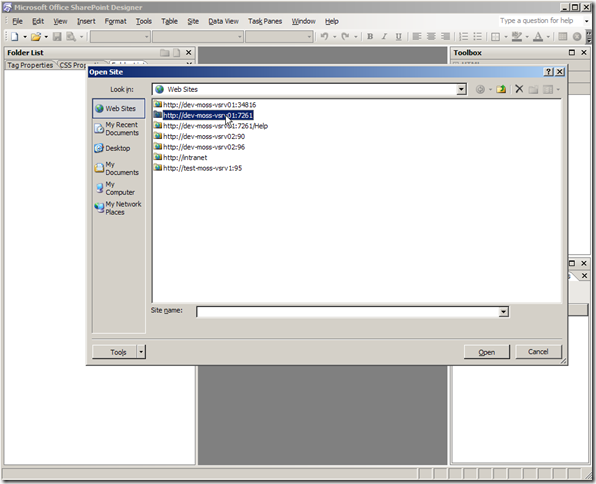Screen dimensions: 596x484
Task: Toggle Align Right in toolbar
Action: [445, 36]
